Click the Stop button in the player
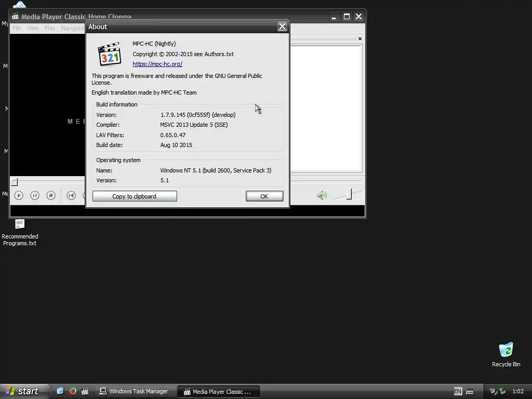Viewport: 532px width, 399px height. click(51, 195)
